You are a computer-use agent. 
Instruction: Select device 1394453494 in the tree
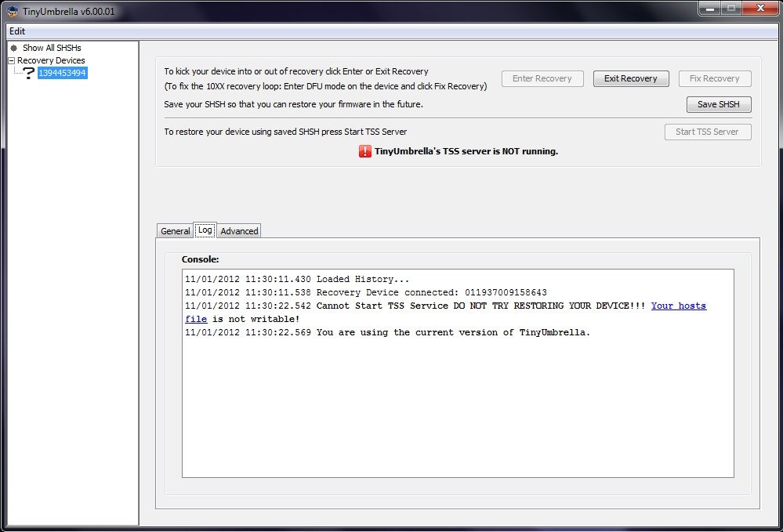pyautogui.click(x=63, y=73)
